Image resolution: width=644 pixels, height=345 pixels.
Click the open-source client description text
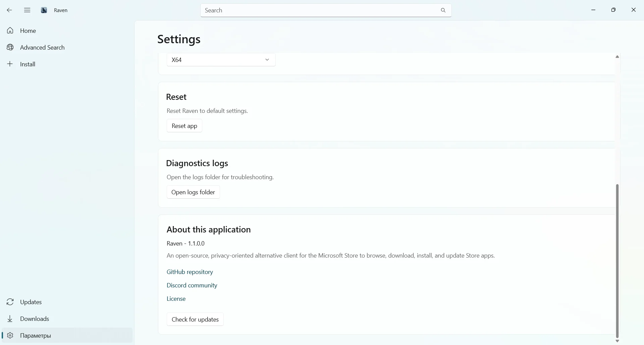(x=331, y=256)
